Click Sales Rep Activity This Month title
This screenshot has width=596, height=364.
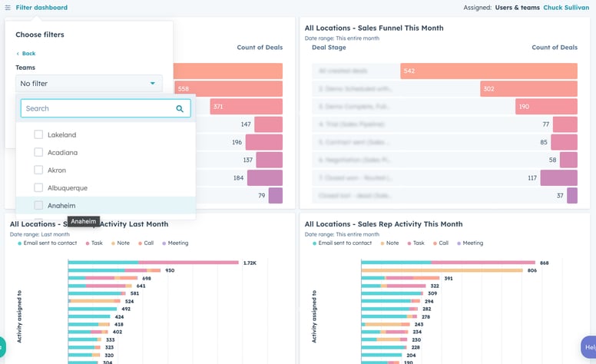point(383,224)
